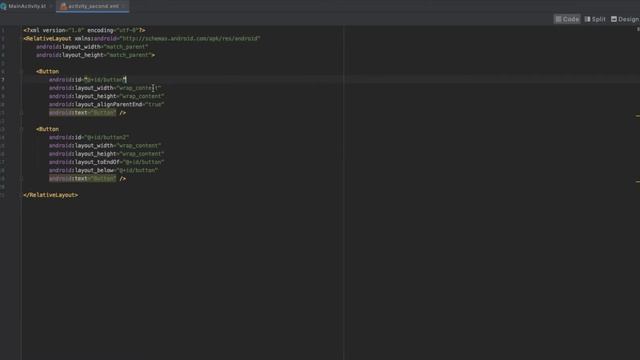Click the android:id="@+id/button2" line
Screen dimensions: 640x360
89,138
